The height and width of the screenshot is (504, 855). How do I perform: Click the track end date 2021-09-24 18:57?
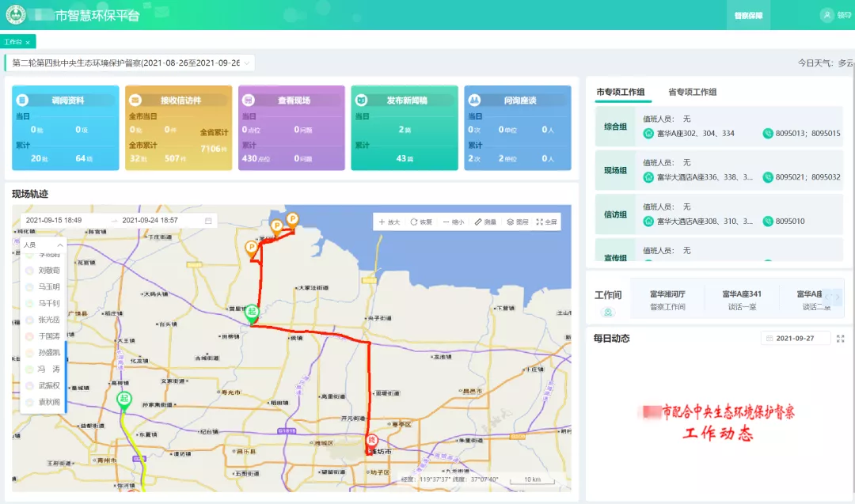[x=150, y=221]
